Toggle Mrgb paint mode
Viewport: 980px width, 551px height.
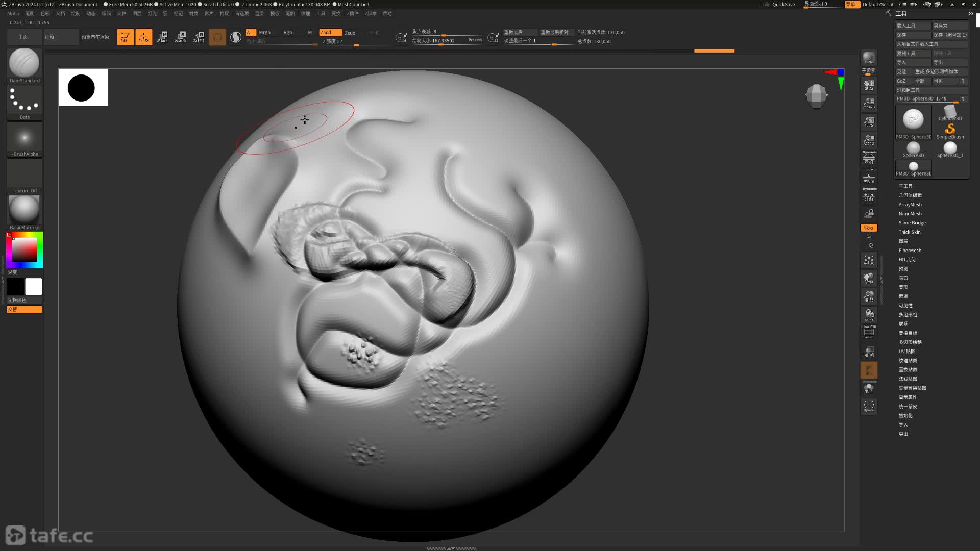click(264, 32)
